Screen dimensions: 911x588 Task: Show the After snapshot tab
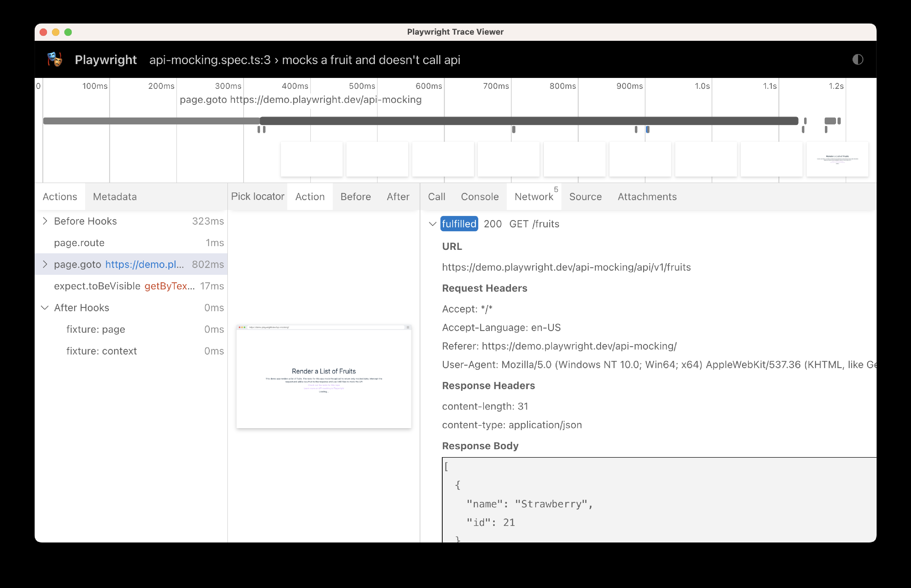398,197
